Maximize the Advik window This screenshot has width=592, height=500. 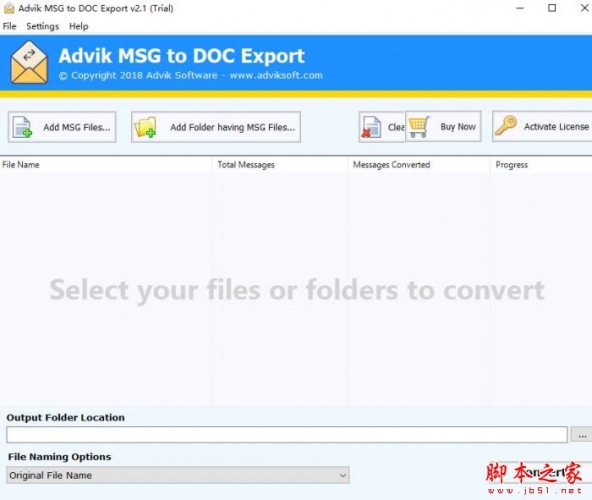[x=552, y=8]
